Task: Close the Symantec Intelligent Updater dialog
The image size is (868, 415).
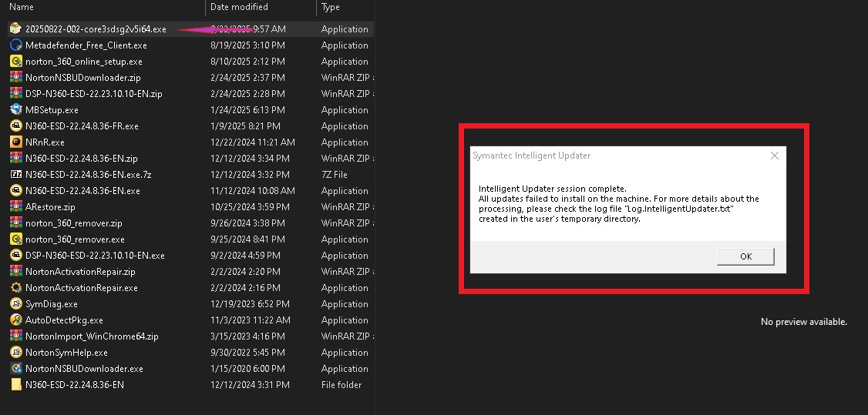Action: [x=774, y=156]
